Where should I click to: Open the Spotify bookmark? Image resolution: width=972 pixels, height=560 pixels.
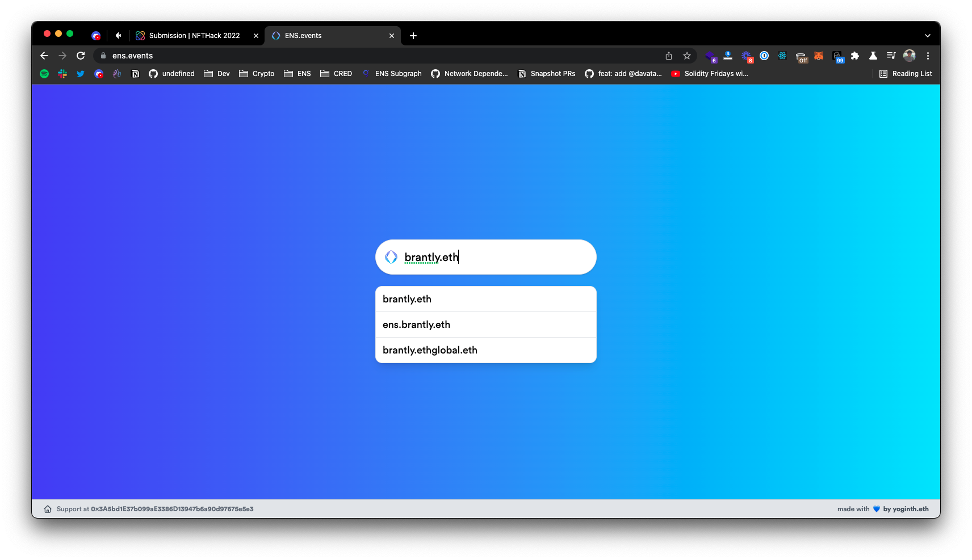click(44, 74)
